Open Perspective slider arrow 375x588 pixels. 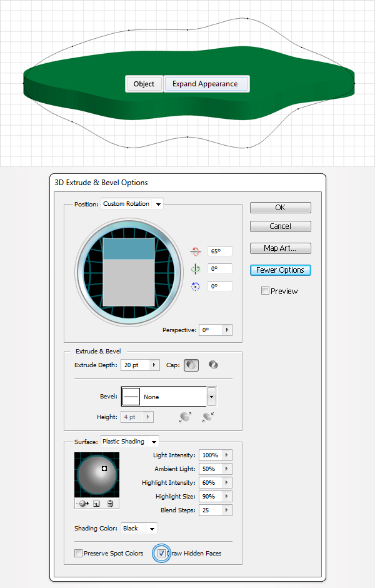tap(227, 330)
